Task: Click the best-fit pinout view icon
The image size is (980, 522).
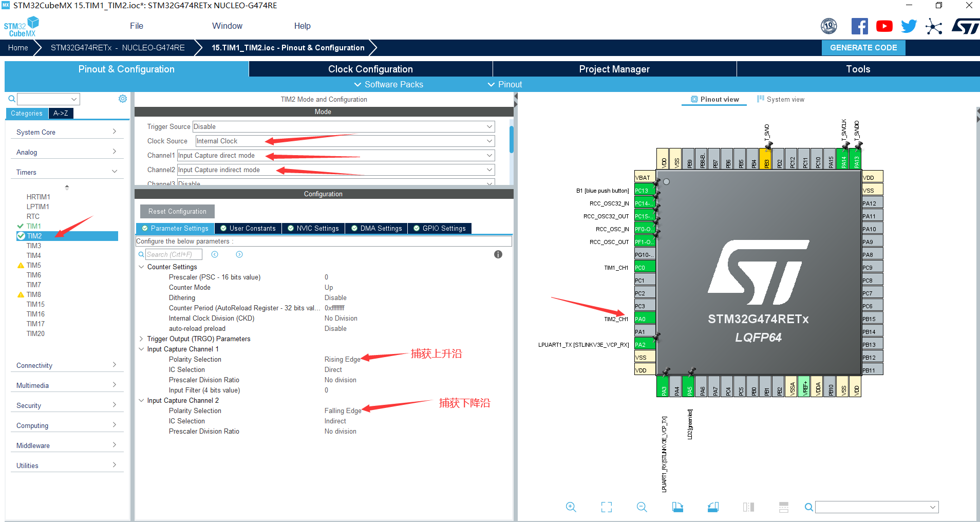Action: (607, 507)
